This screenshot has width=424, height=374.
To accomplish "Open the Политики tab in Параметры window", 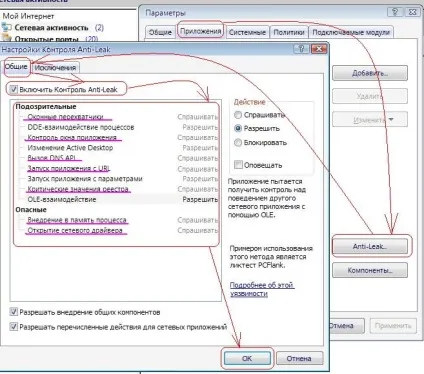I will (x=289, y=32).
